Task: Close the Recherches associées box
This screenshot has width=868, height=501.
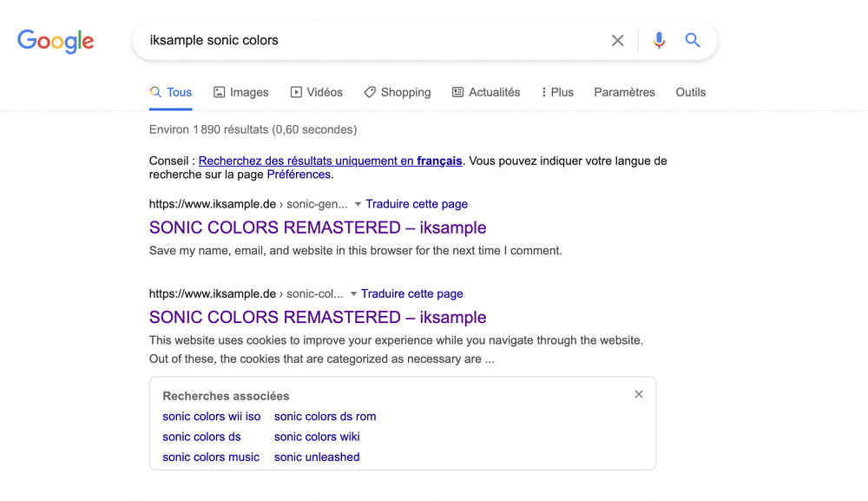Action: tap(639, 394)
